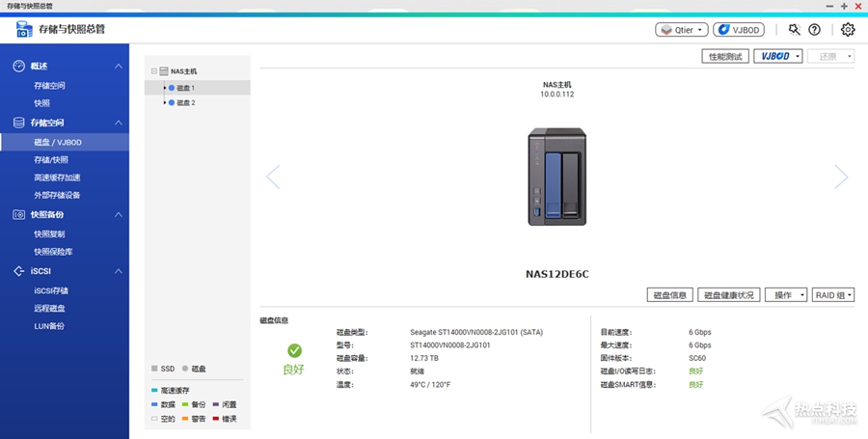Open the settings gear icon
This screenshot has width=868, height=439.
click(848, 30)
